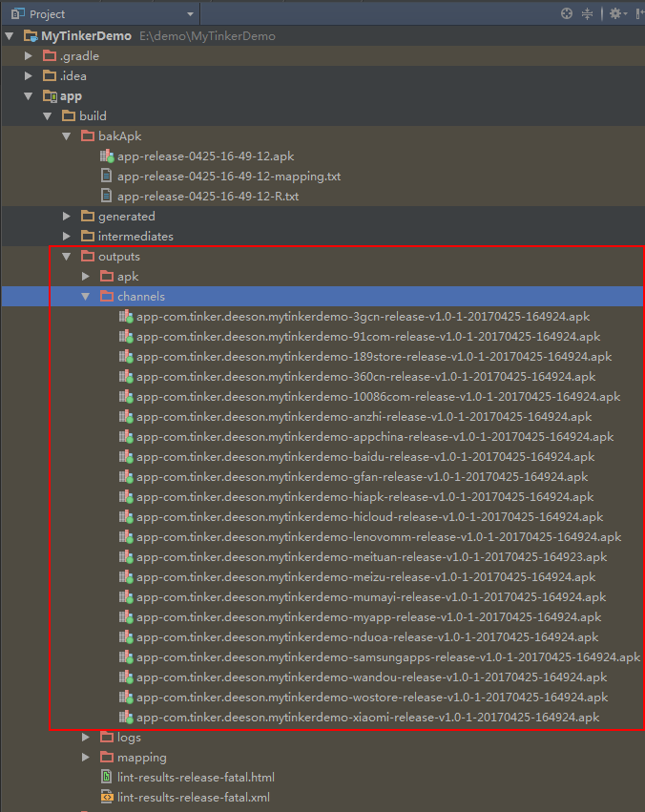
Task: Collapse the channels folder arrow
Action: tap(86, 297)
